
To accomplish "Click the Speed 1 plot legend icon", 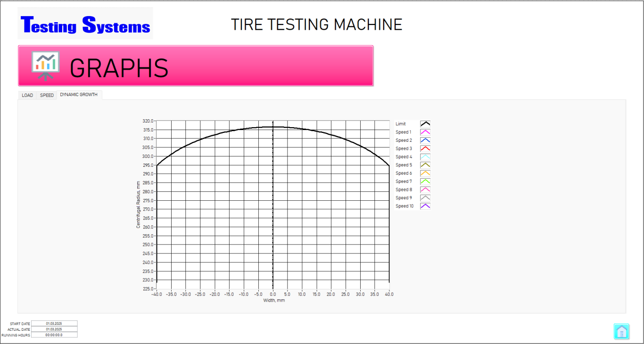I will (x=425, y=132).
